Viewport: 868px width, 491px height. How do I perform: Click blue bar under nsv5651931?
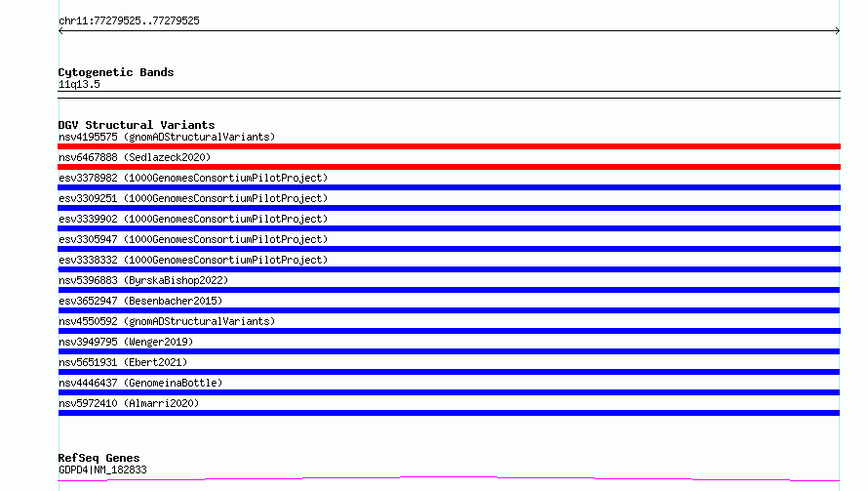449,372
